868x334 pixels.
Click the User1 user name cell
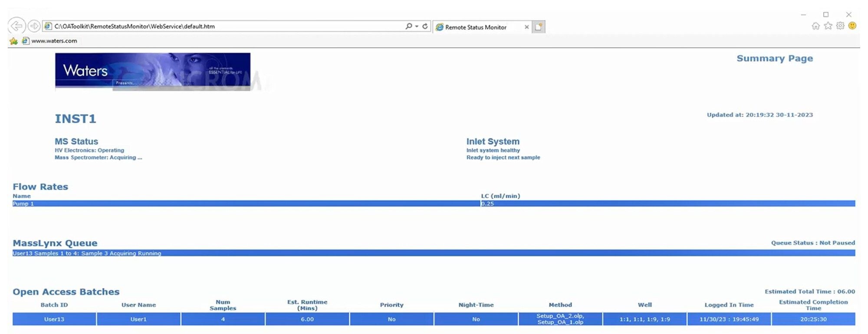pos(138,319)
